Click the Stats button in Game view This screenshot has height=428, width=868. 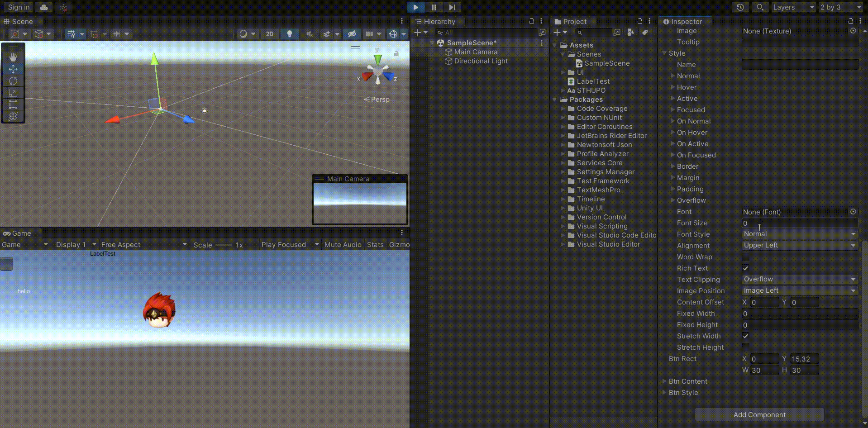pos(375,245)
